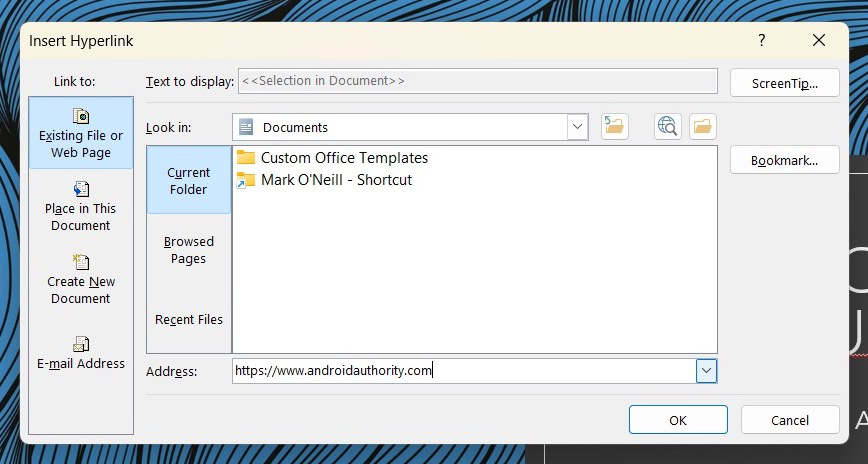Click the Text to display field
This screenshot has height=464, width=868.
point(478,81)
